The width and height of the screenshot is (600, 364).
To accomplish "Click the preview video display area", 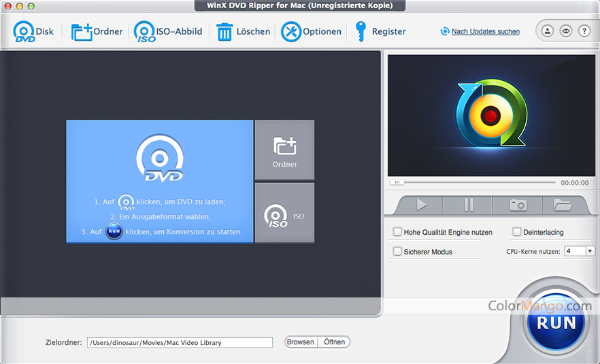I will point(491,115).
